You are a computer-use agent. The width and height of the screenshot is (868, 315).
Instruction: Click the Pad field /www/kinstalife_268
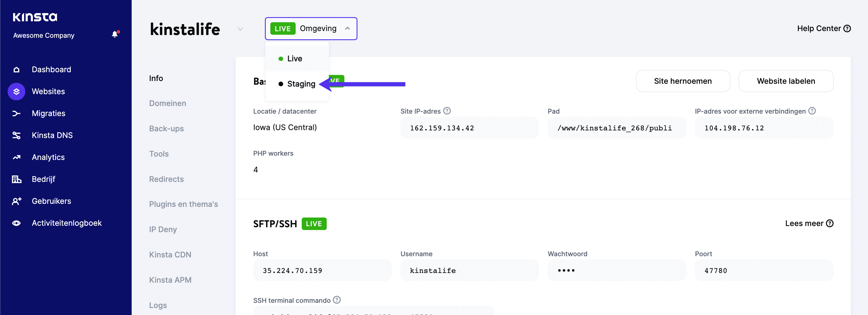tap(617, 128)
